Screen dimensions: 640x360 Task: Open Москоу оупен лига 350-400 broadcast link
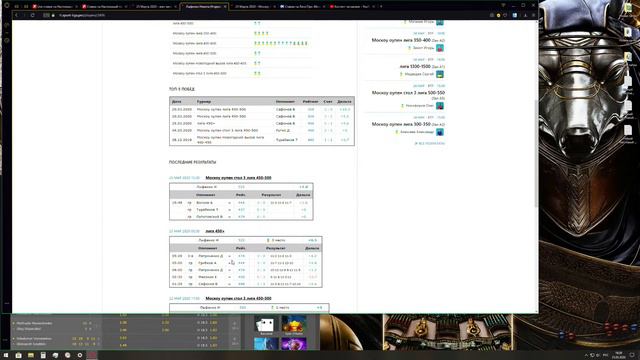coord(401,40)
